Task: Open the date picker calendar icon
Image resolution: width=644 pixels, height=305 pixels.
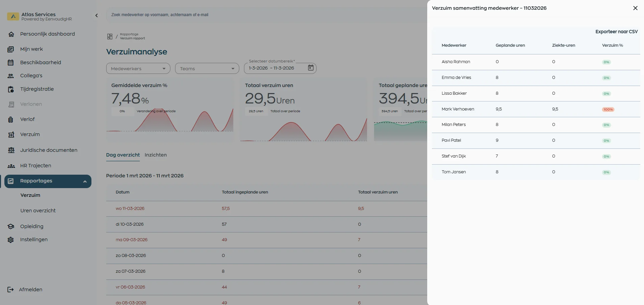Action: click(311, 68)
